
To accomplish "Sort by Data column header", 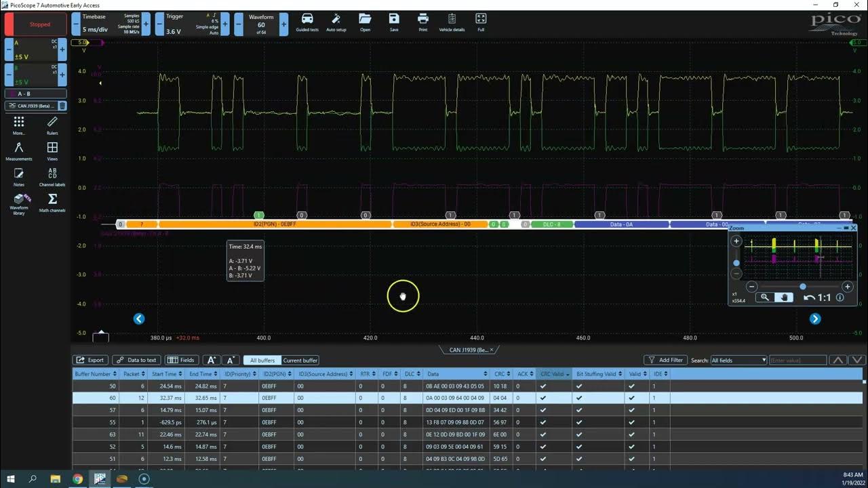I will click(456, 373).
